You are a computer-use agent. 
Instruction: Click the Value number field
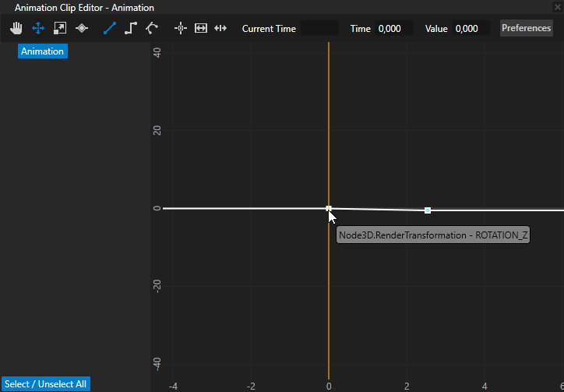[x=471, y=29]
